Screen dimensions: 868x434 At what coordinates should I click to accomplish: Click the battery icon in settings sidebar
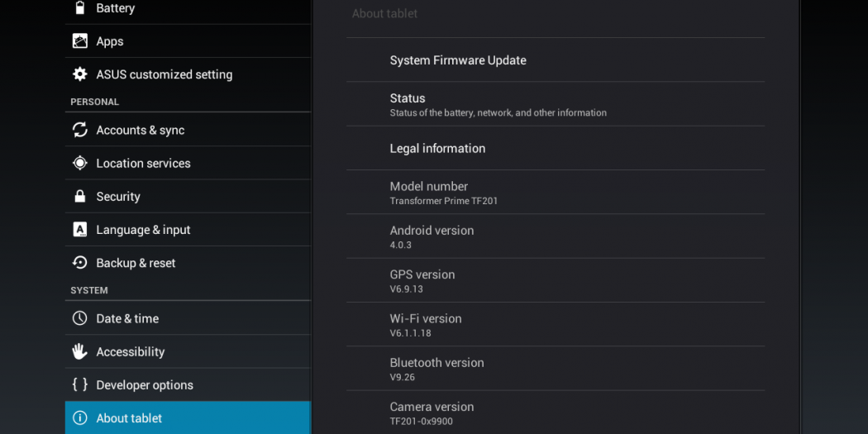[80, 8]
